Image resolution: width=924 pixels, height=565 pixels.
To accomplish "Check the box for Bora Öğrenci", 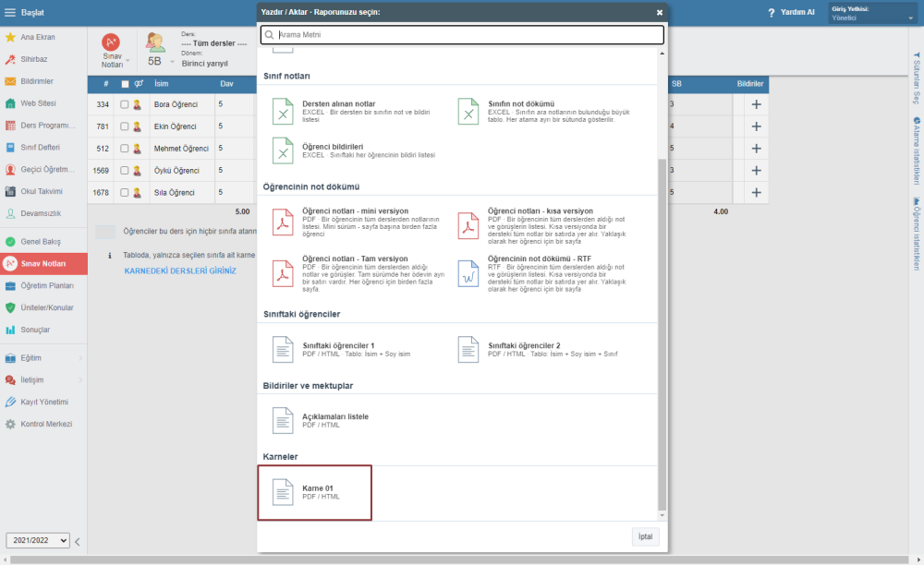I will coord(125,104).
